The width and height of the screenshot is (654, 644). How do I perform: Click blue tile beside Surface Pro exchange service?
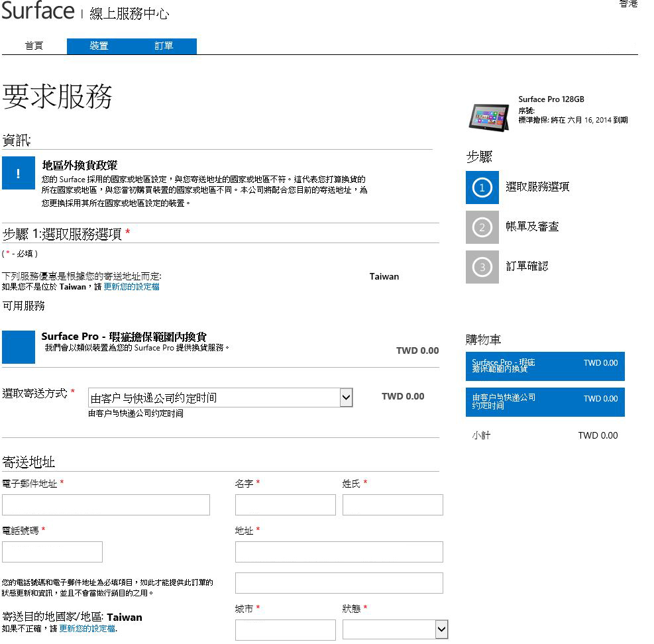pyautogui.click(x=19, y=347)
